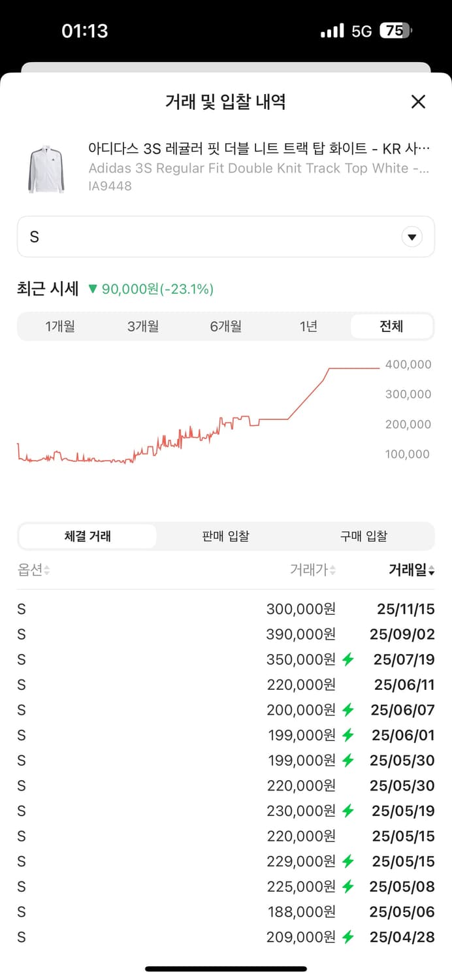Screen dimensions: 452x980
Task: Click the 거래일 sort arrow to reorder dates
Action: (431, 569)
